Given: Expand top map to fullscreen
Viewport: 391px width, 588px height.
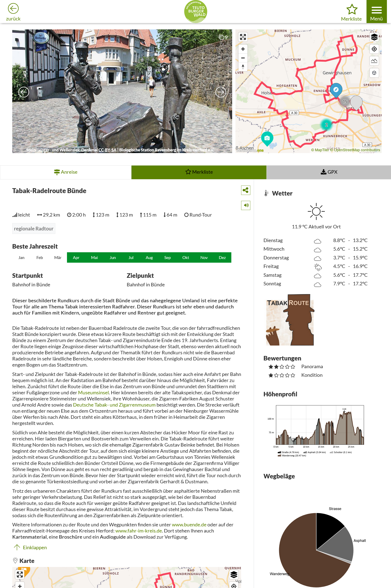Looking at the screenshot, I should (x=243, y=37).
